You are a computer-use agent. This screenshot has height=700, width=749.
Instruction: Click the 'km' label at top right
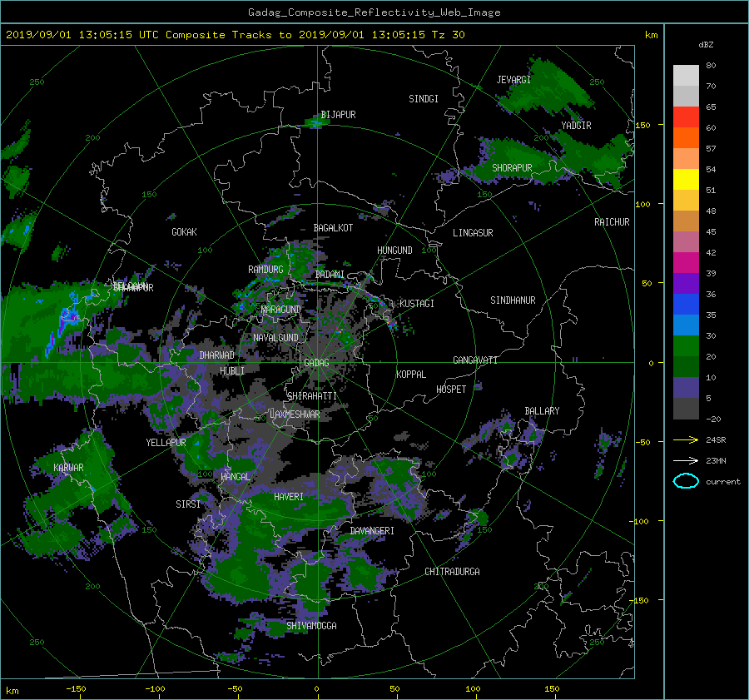pyautogui.click(x=651, y=35)
